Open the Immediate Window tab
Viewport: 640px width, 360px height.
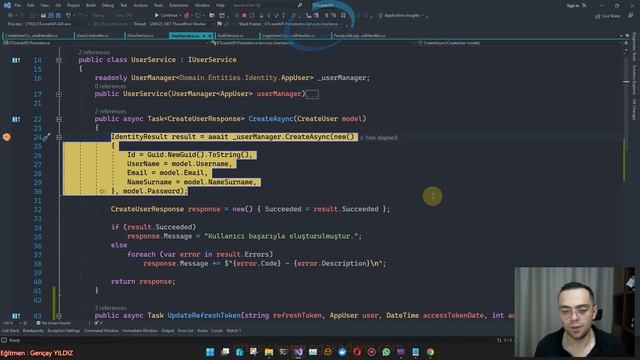(x=140, y=331)
